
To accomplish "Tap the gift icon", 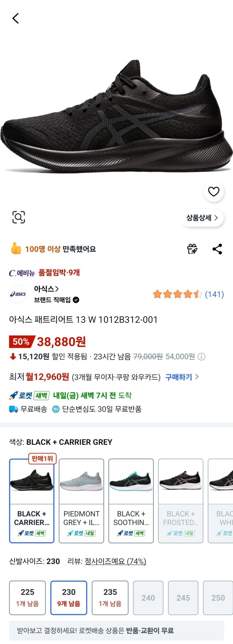I will coord(192,249).
